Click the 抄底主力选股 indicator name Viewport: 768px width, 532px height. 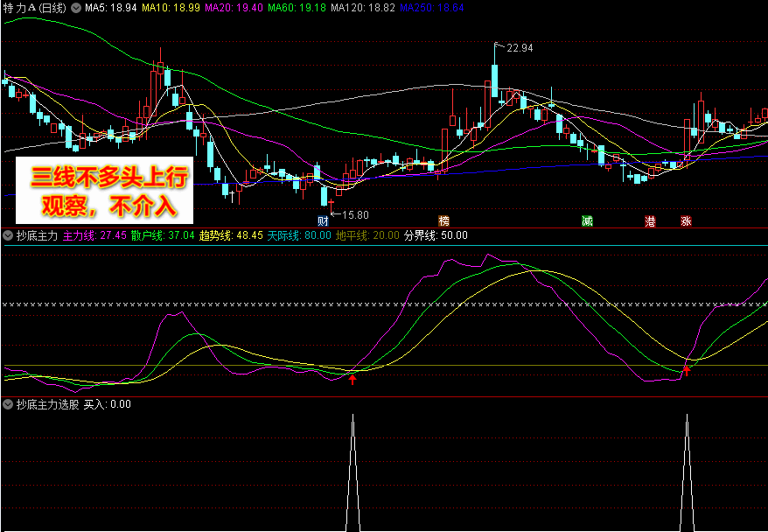coord(47,404)
